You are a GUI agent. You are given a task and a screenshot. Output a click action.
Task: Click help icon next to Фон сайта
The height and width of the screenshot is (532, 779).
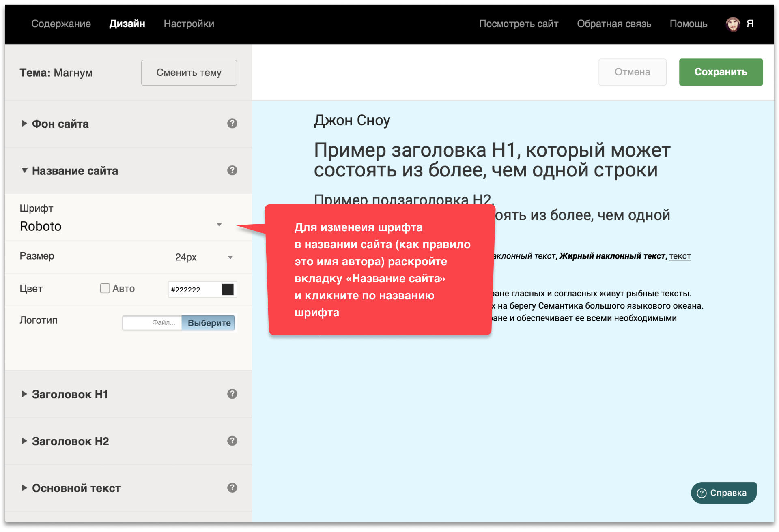click(232, 123)
